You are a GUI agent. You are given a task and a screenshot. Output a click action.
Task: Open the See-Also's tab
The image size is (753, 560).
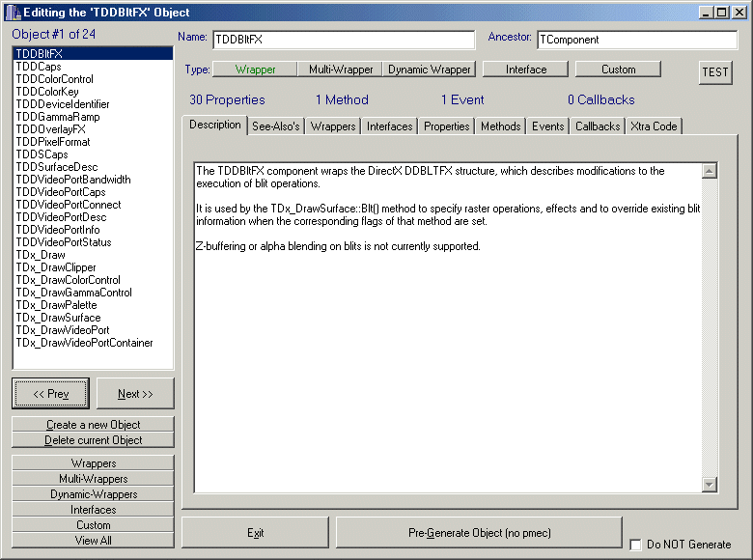click(275, 126)
